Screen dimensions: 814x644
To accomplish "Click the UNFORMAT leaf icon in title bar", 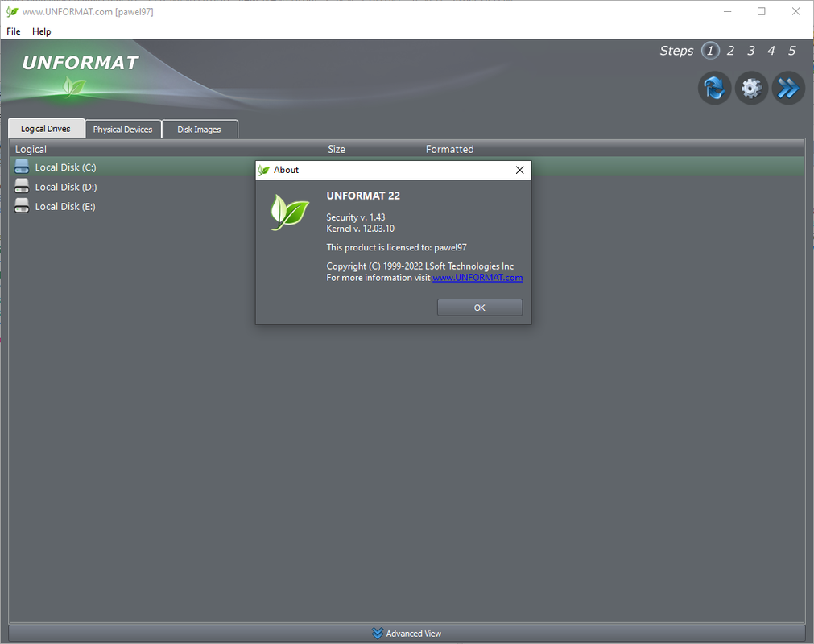I will (12, 11).
